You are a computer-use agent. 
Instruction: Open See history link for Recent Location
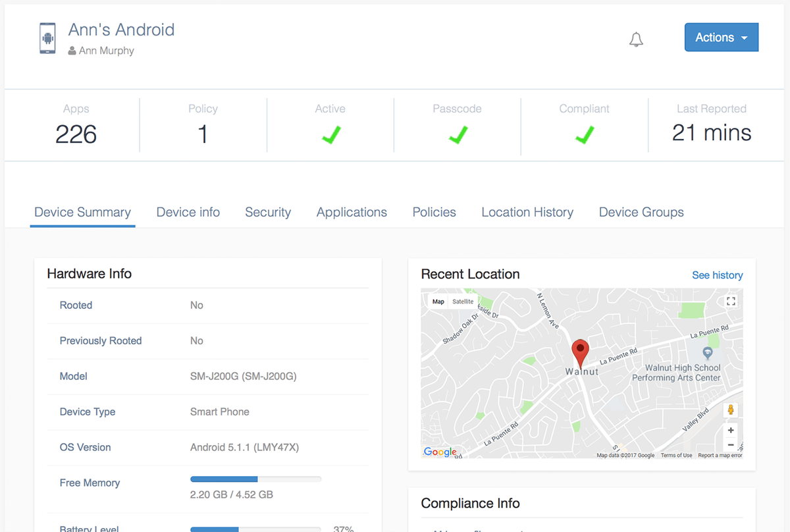coord(717,275)
